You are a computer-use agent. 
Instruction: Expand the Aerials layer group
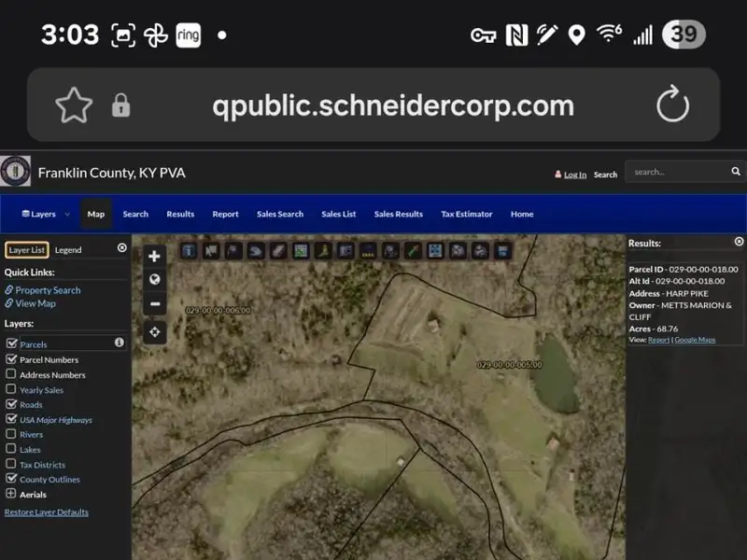pyautogui.click(x=11, y=494)
